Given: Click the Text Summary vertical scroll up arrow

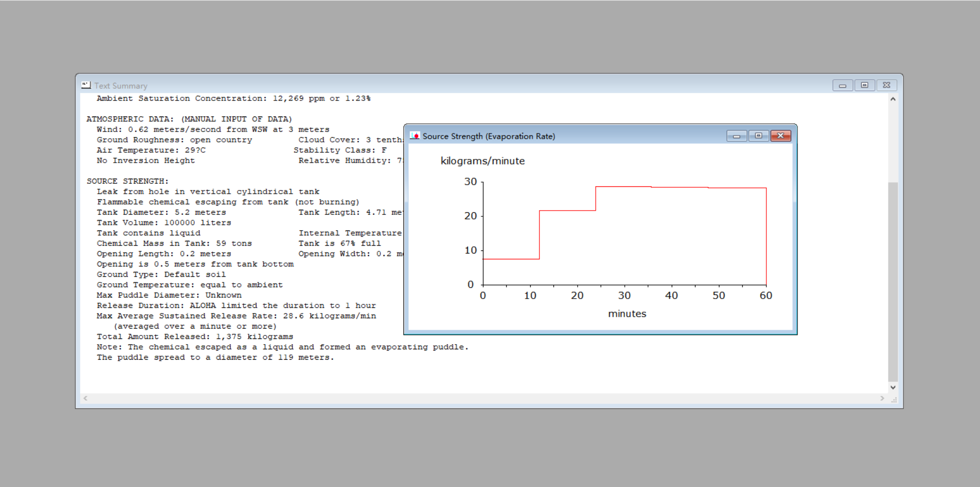Looking at the screenshot, I should click(893, 99).
